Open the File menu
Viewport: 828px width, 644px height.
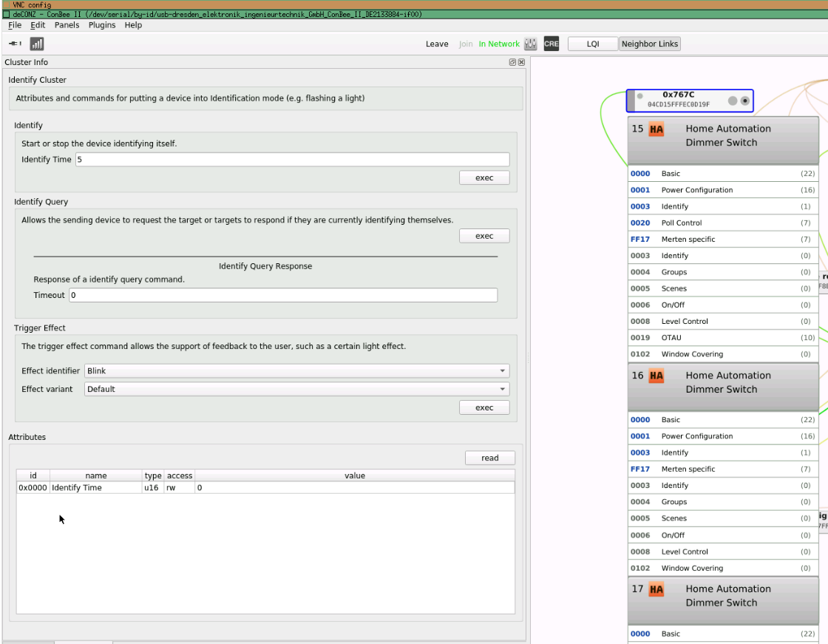click(x=15, y=25)
